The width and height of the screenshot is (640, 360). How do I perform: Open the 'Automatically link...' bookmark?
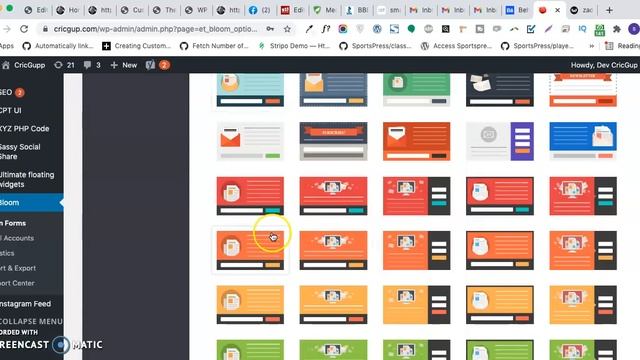pyautogui.click(x=58, y=46)
